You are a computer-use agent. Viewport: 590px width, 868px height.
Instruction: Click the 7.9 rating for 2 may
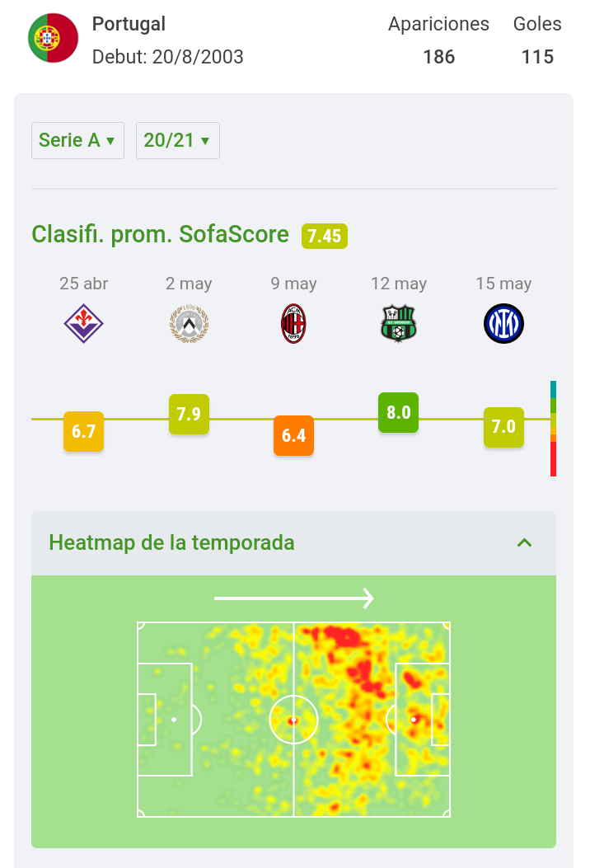coord(189,414)
